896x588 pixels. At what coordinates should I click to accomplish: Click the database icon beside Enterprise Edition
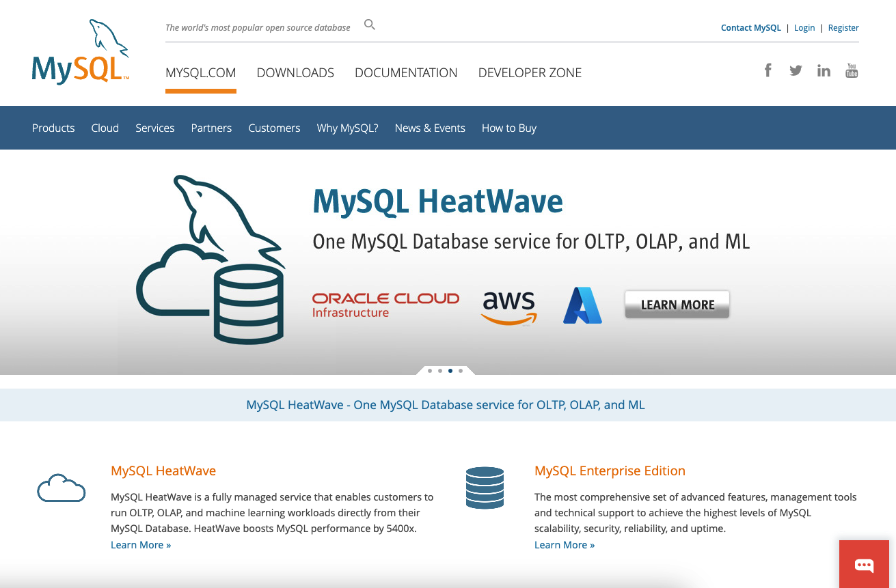point(485,488)
